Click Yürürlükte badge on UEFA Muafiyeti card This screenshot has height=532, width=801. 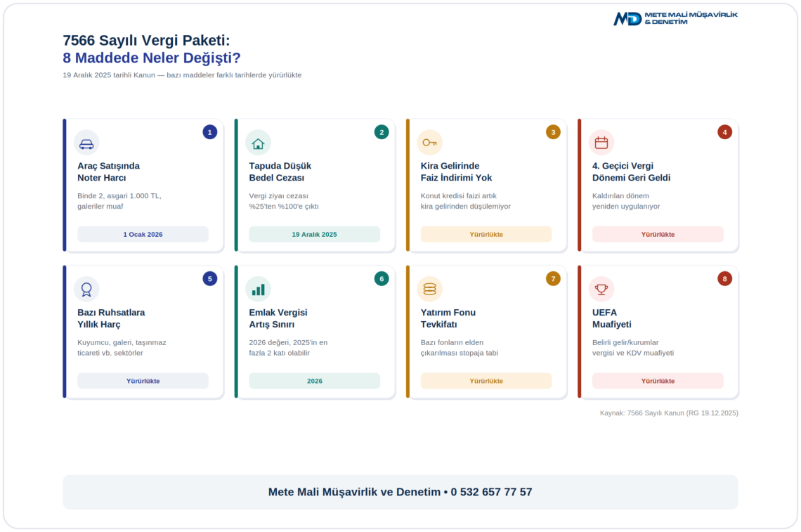click(x=658, y=381)
